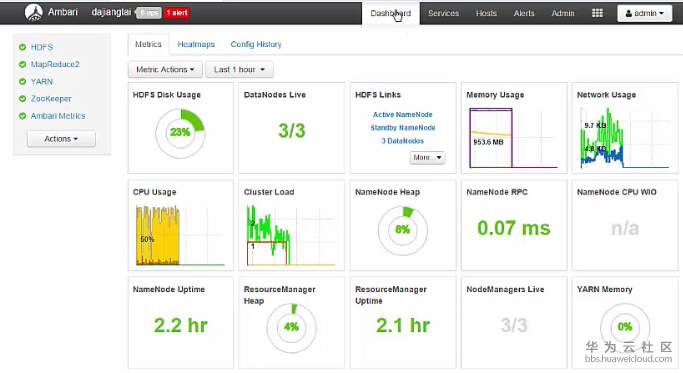This screenshot has width=683, height=373.
Task: Click the Ambari logo icon
Action: point(34,13)
